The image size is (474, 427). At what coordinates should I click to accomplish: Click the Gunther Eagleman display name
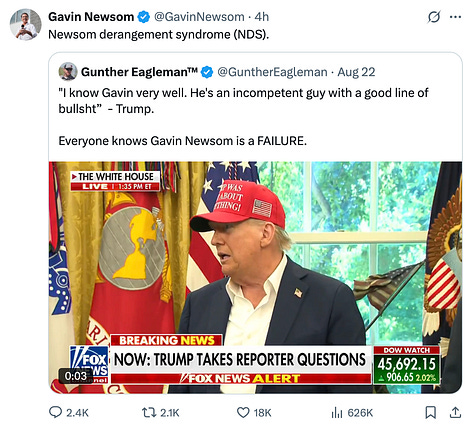139,72
